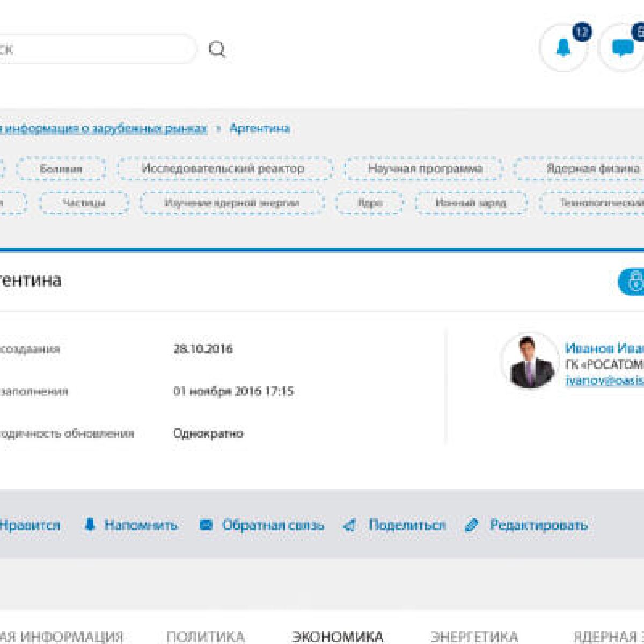Viewport: 644px width, 644px height.
Task: Click the ГК «РОСАТОМ» organization text
Action: pyautogui.click(x=605, y=364)
